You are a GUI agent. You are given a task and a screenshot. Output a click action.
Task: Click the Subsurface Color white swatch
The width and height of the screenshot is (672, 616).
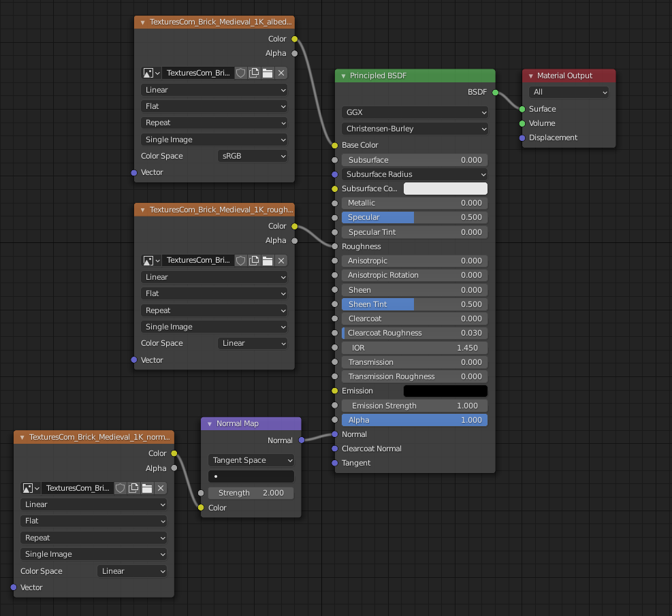pyautogui.click(x=445, y=189)
